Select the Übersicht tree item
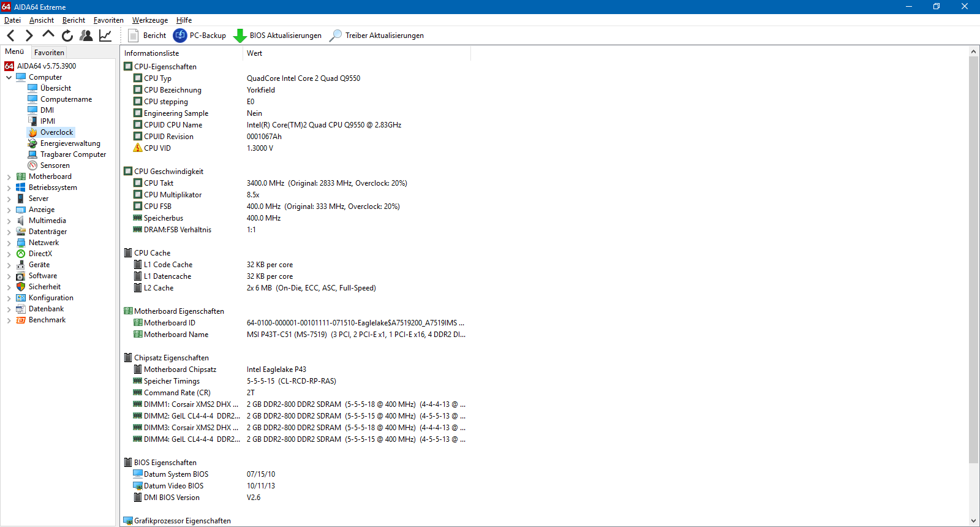The height and width of the screenshot is (527, 980). [56, 88]
